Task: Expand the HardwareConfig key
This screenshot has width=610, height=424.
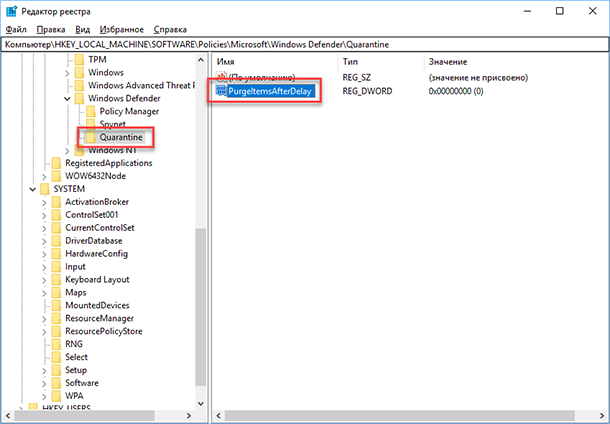Action: pyautogui.click(x=44, y=254)
